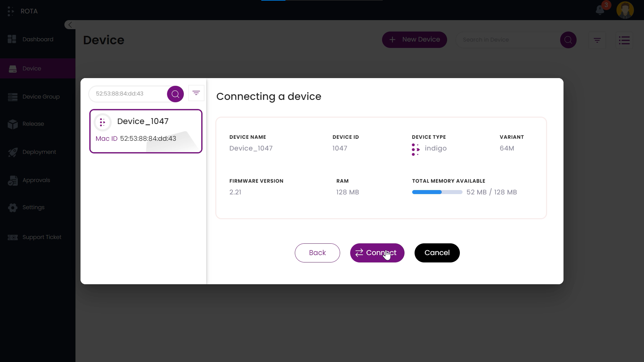644x362 pixels.
Task: Select the Device_1047 card
Action: pyautogui.click(x=146, y=131)
